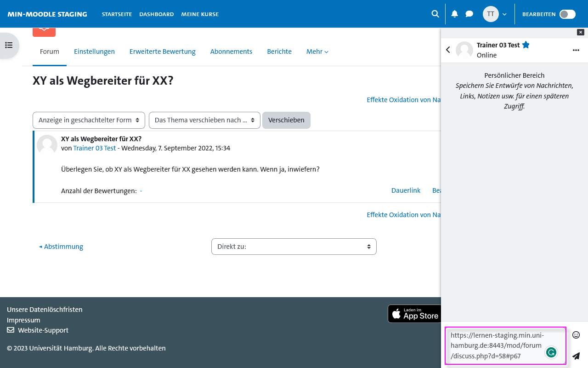Go to previous activity Abstimmung

pyautogui.click(x=61, y=247)
